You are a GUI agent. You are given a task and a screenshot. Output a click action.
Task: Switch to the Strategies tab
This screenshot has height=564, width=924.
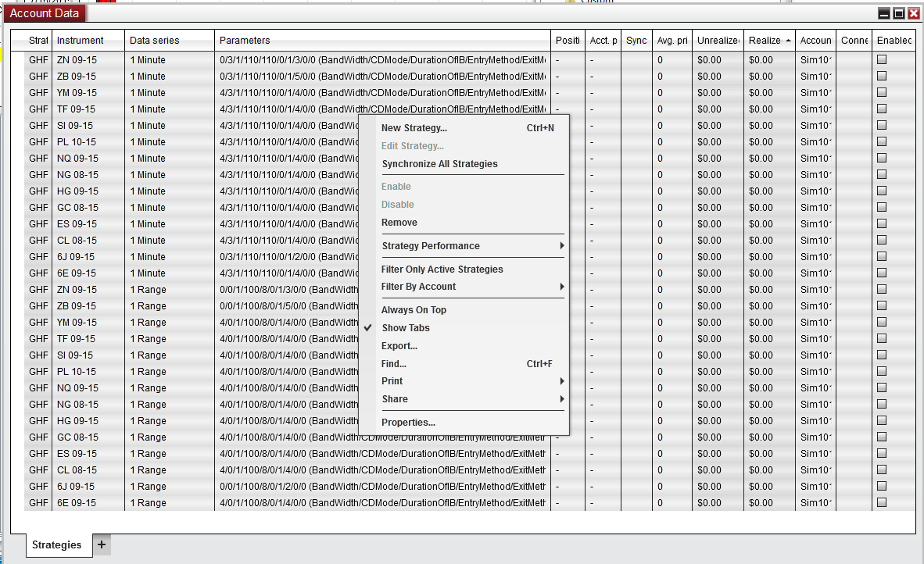click(x=57, y=544)
